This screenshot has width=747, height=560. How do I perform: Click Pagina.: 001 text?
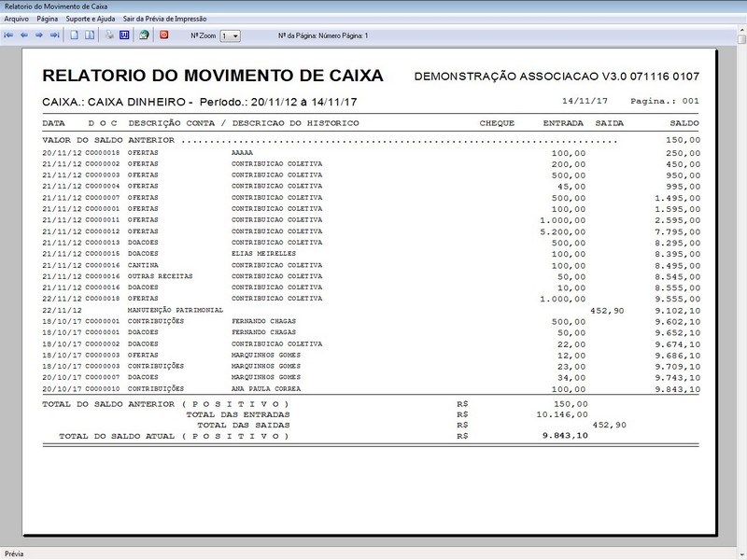665,101
